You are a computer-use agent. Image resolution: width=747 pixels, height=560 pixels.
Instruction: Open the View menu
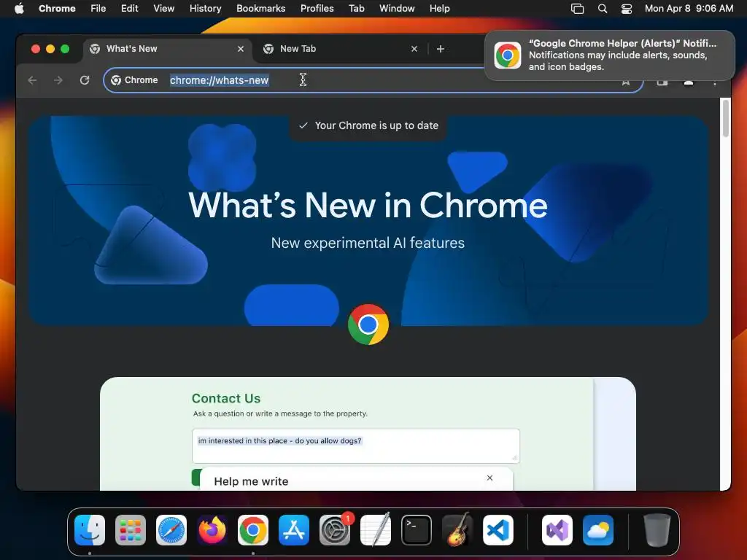coord(163,8)
